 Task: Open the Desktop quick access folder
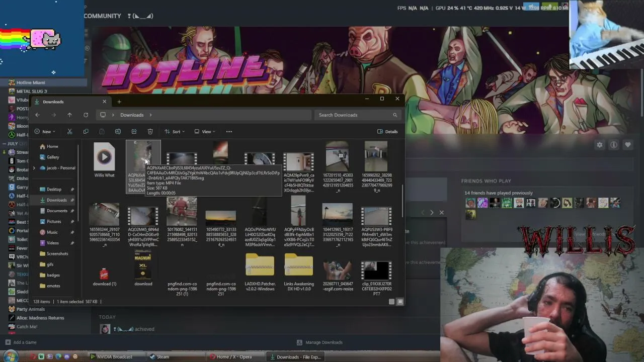(54, 190)
